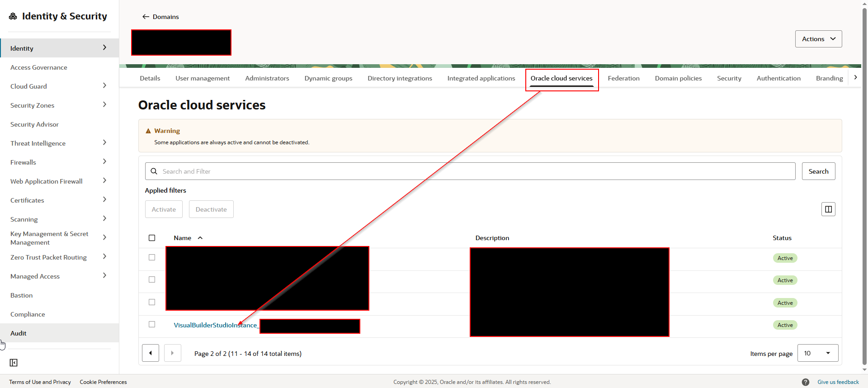Click the help question mark icon

tap(806, 382)
